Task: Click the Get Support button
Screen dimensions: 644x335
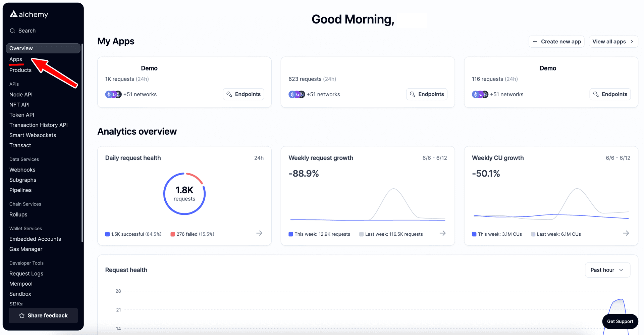Action: click(620, 321)
